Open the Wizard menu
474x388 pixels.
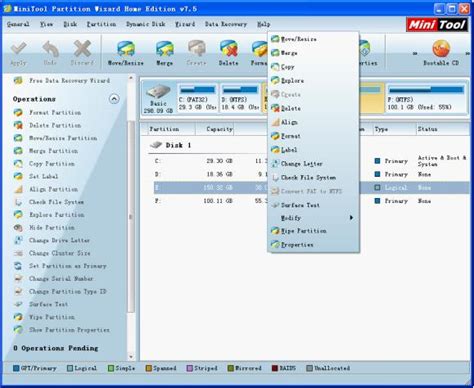[x=185, y=24]
